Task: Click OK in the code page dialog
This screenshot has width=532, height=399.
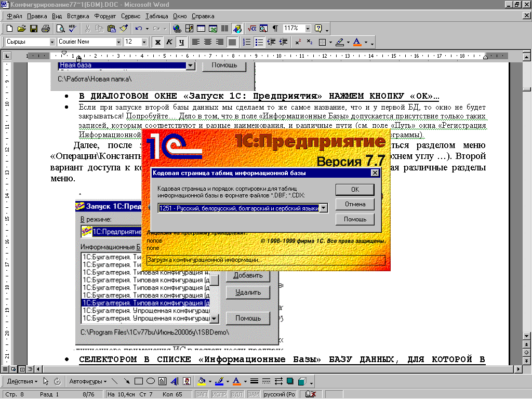Action: 355,190
